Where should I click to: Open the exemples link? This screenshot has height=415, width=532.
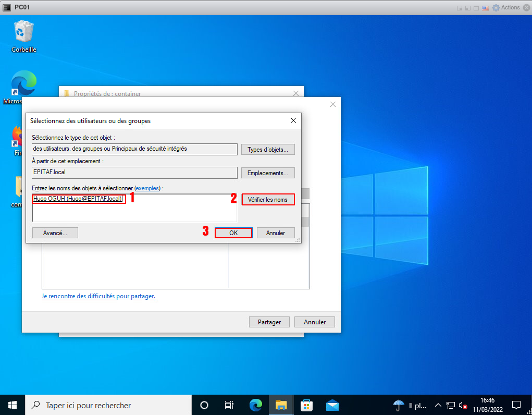tap(148, 188)
